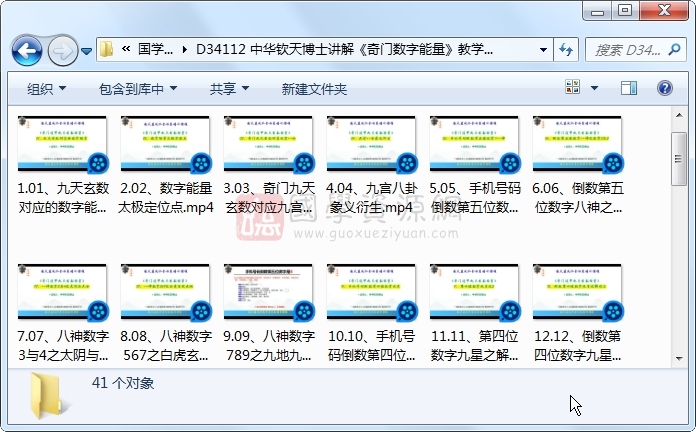Viewport: 696px width, 432px height.
Task: Select thumbnail of 2.02、数字能量太极定位点.mp4
Action: point(166,144)
